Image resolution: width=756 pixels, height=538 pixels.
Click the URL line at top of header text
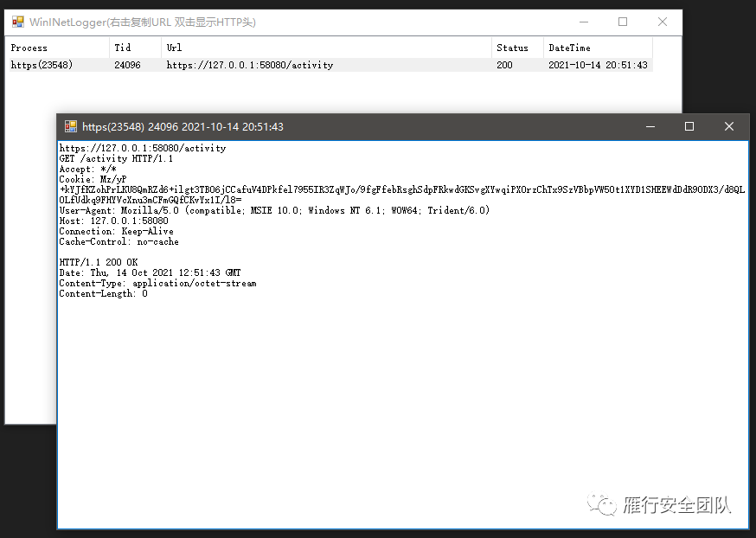(142, 149)
